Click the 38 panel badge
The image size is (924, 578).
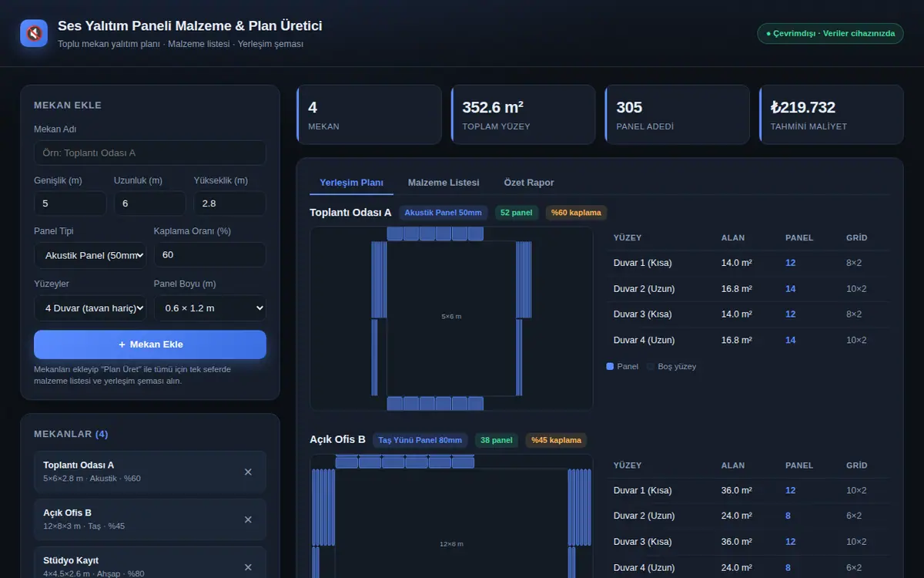[x=496, y=440]
